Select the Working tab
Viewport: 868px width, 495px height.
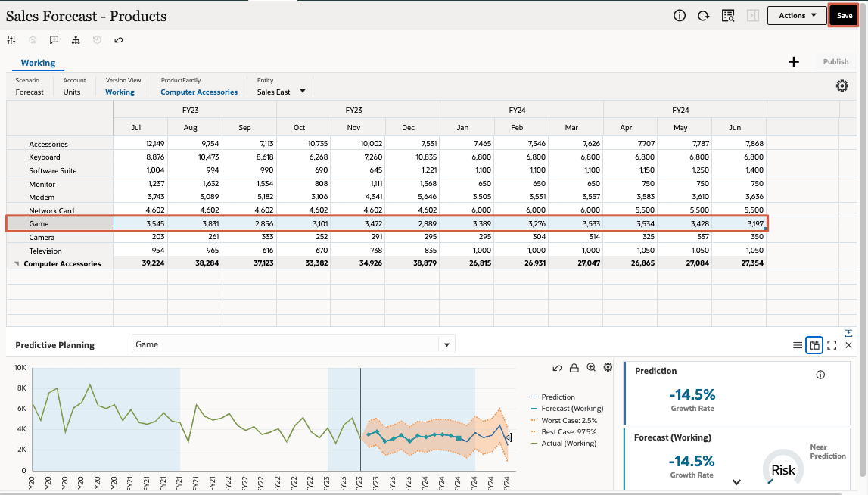pyautogui.click(x=38, y=63)
